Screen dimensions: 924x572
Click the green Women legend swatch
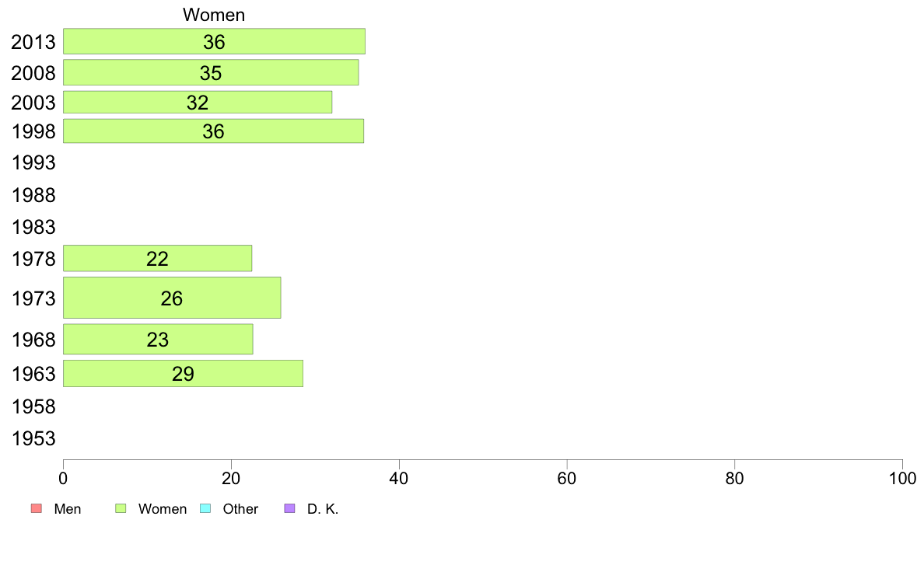tap(121, 508)
